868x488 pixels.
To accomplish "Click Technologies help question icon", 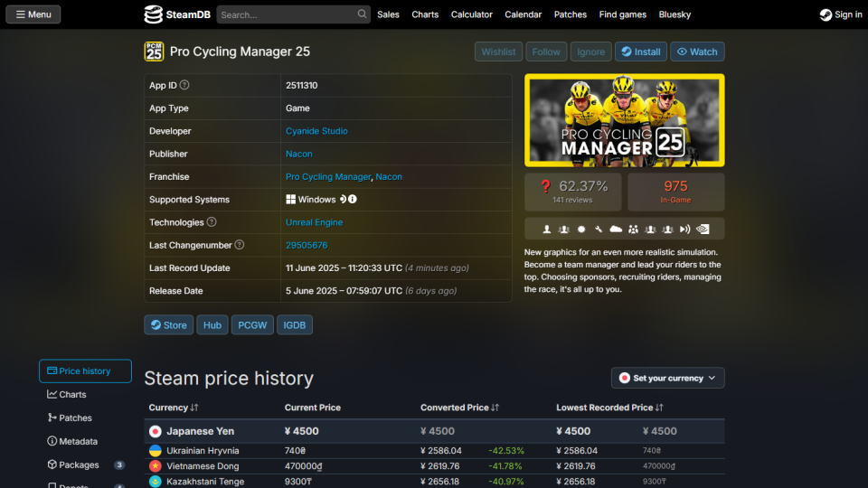I will click(x=212, y=222).
